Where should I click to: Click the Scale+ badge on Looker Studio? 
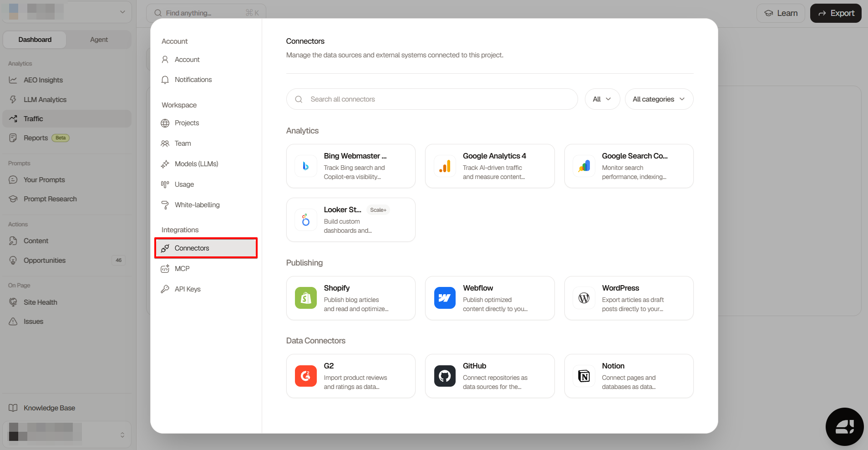[378, 210]
